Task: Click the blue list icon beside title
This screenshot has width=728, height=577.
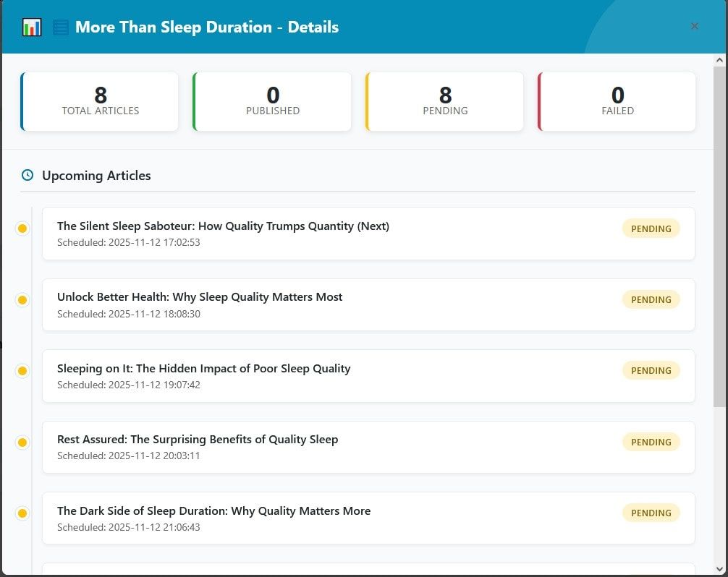Action: point(61,27)
